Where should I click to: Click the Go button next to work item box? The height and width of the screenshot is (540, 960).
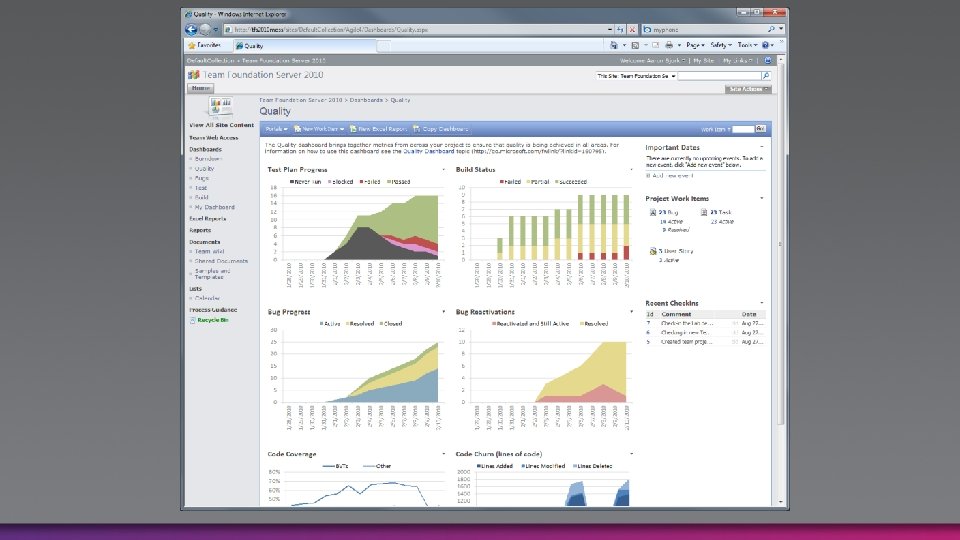tap(760, 129)
